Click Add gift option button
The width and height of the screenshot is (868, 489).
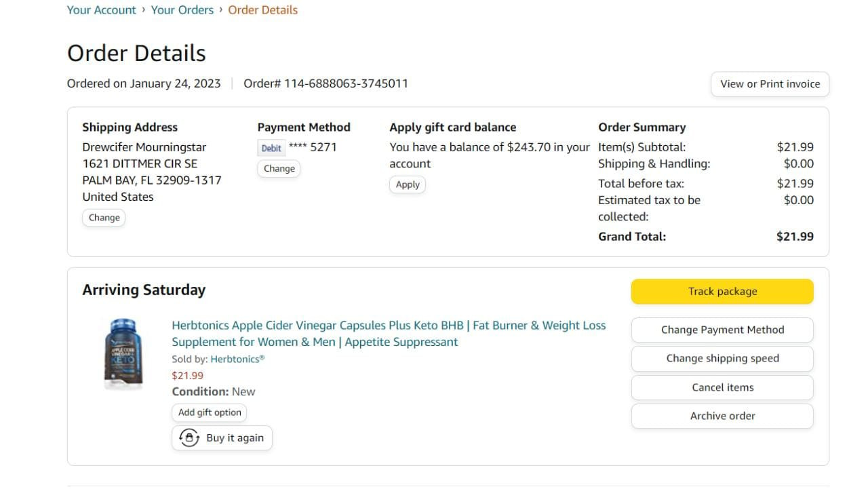click(x=210, y=412)
